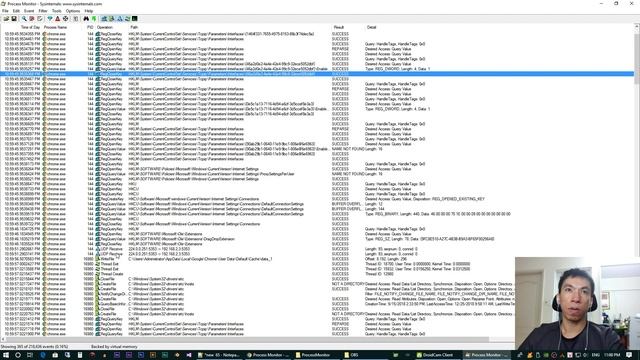Click the scroll-up arrow of vertical scrollbar

[x=637, y=27]
